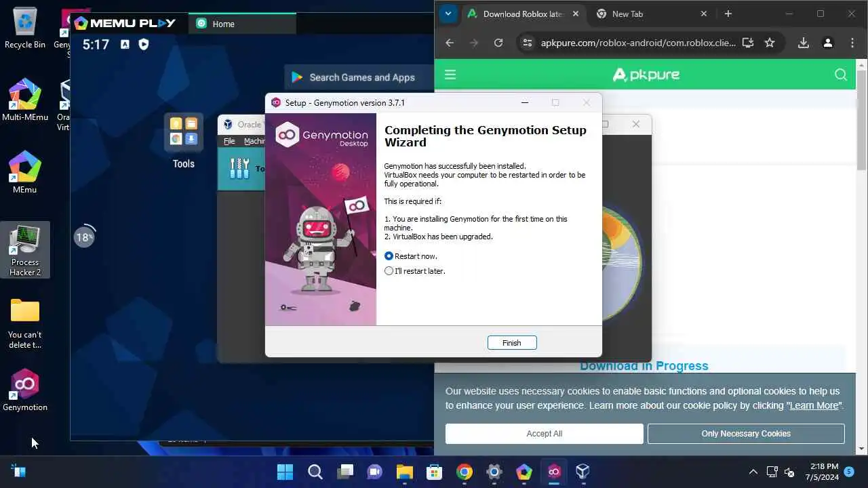868x488 pixels.
Task: Bookmark this page with the star
Action: (x=770, y=43)
